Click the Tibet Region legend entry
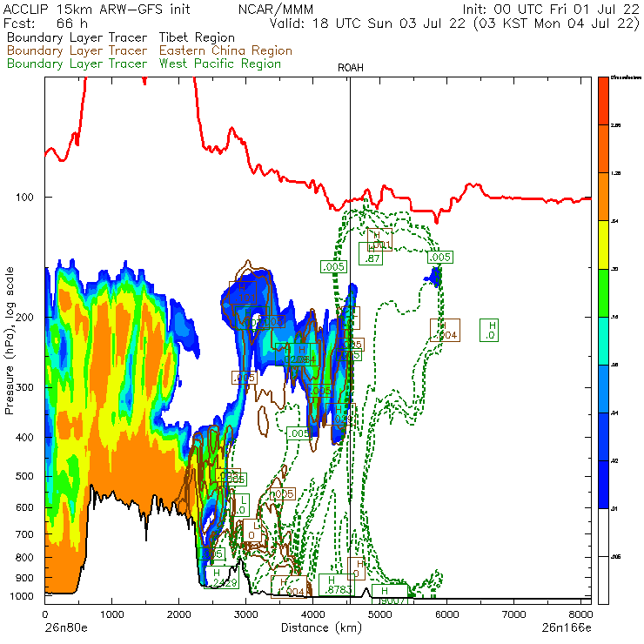 tap(197, 37)
